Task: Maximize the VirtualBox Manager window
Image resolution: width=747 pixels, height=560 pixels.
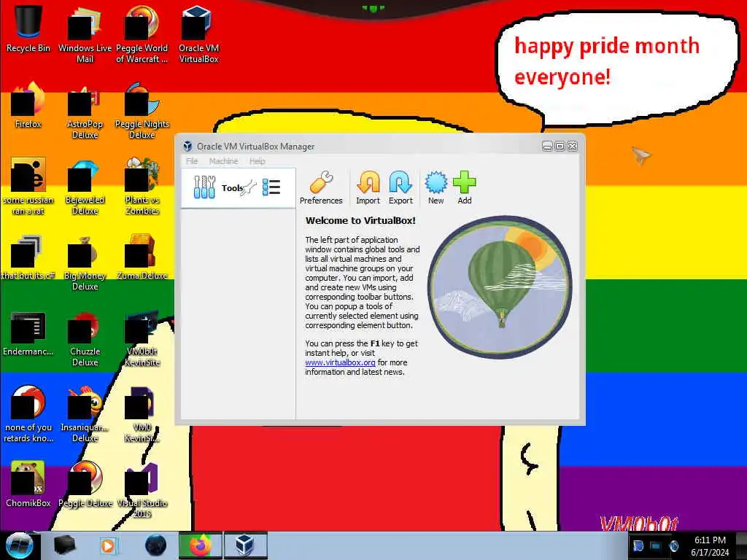Action: point(560,146)
